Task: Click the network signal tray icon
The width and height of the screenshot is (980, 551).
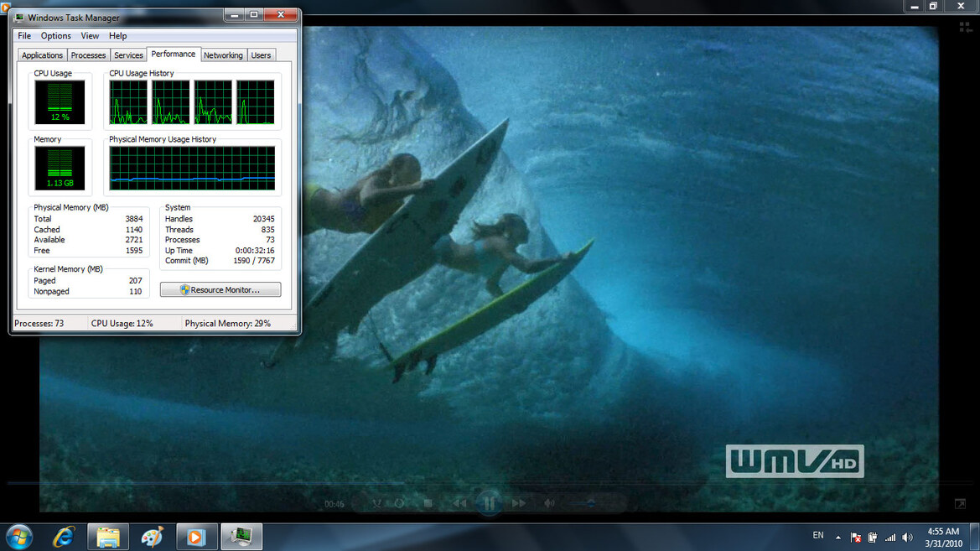Action: [x=890, y=538]
